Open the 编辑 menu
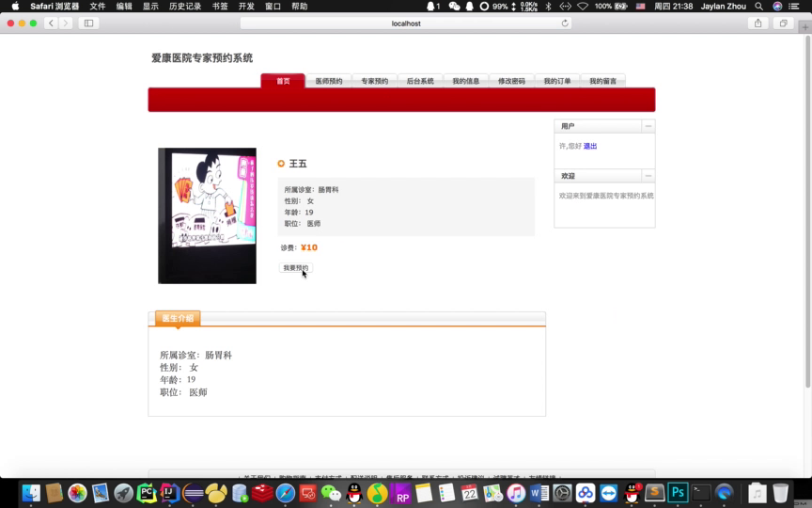 124,7
